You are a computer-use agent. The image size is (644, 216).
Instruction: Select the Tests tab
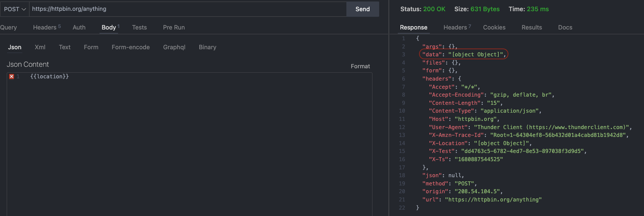139,27
